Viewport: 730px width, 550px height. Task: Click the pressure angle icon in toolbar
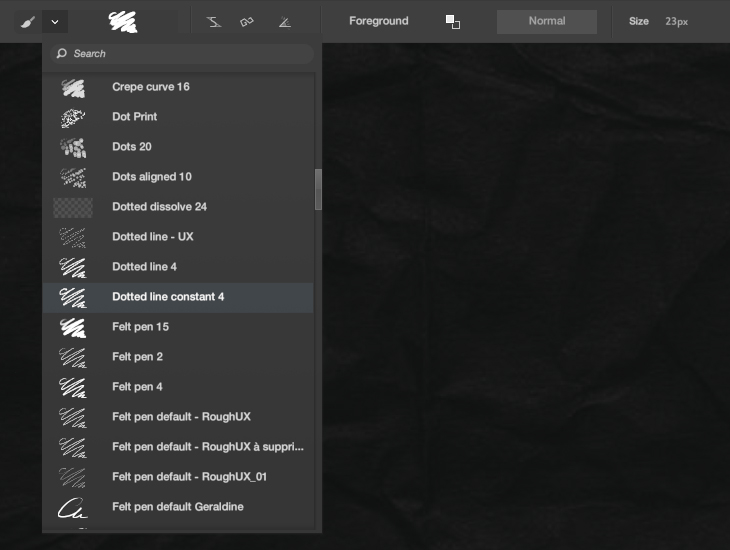[x=284, y=22]
